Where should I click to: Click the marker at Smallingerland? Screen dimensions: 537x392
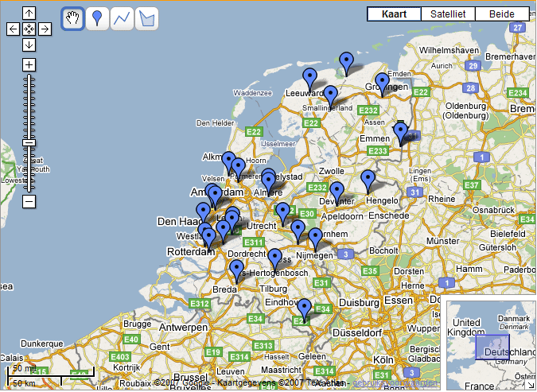(330, 97)
